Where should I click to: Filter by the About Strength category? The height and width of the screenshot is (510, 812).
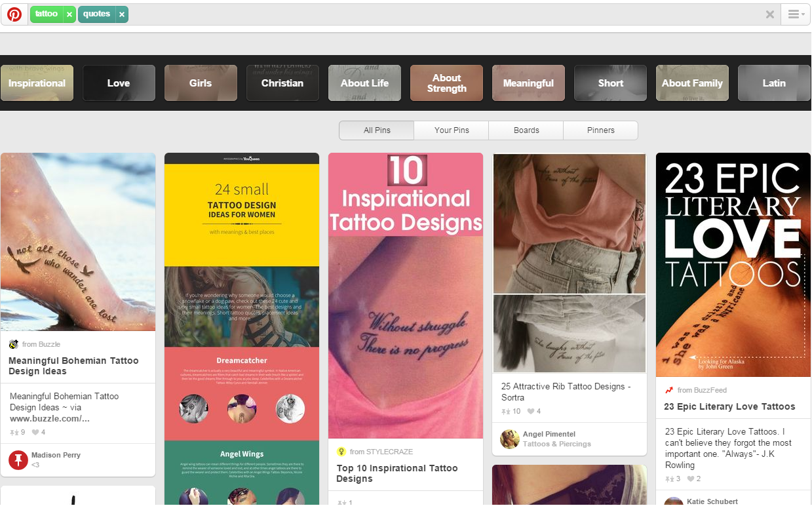click(x=446, y=83)
